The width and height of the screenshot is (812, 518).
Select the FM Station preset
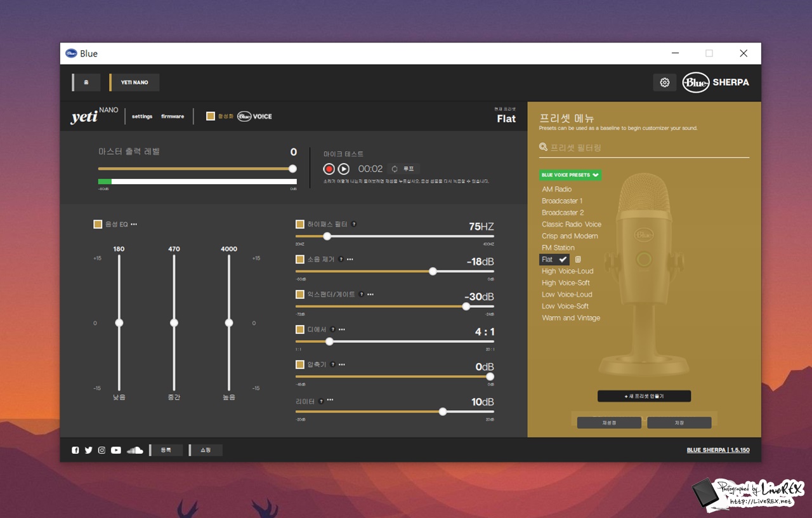click(x=558, y=248)
